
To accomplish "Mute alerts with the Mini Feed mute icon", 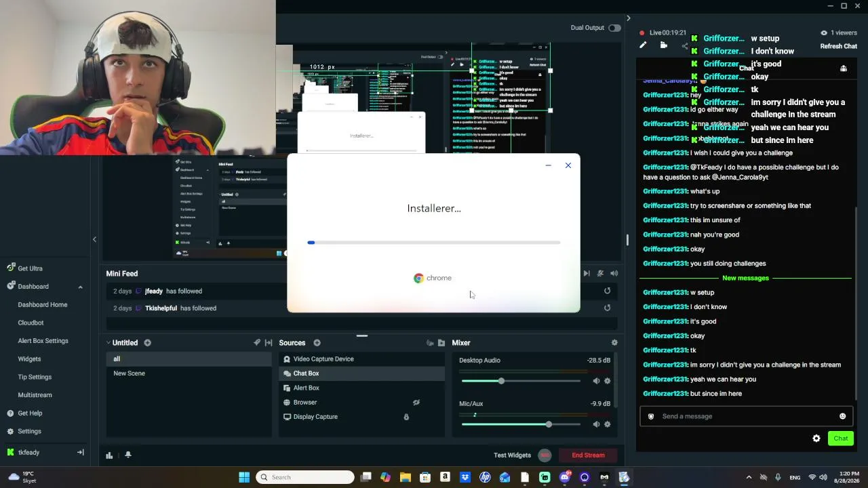I will [600, 274].
